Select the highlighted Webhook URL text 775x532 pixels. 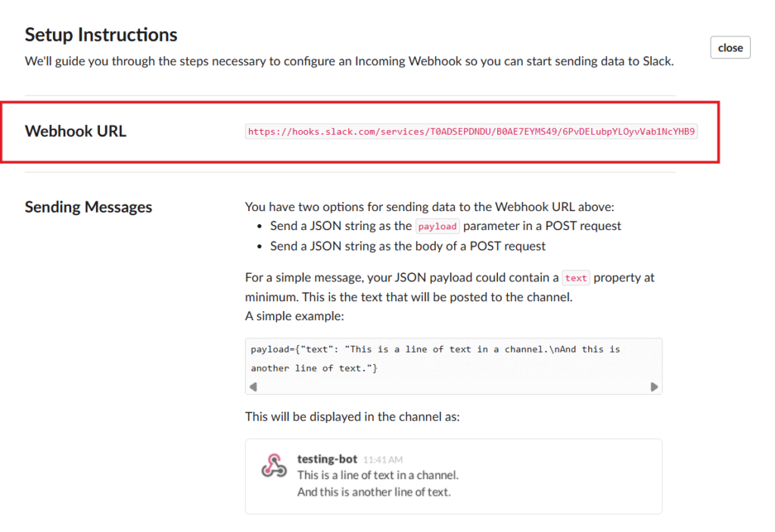(470, 131)
